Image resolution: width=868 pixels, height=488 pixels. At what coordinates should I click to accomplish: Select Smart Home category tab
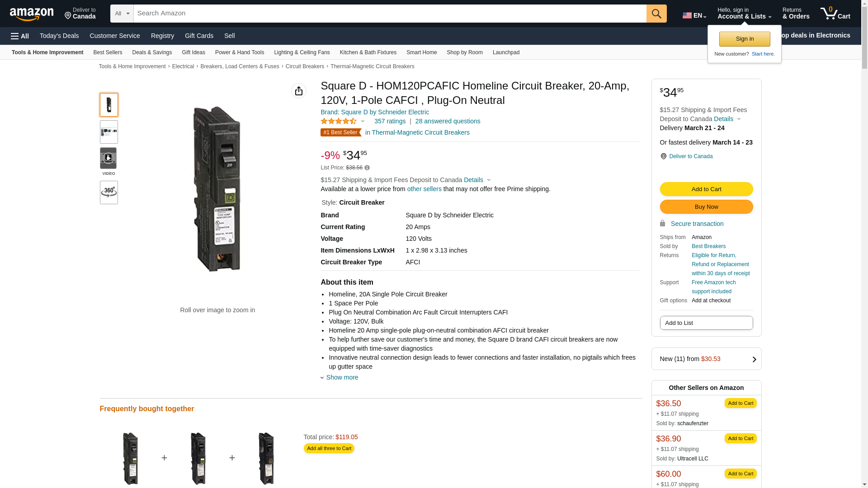(x=421, y=52)
